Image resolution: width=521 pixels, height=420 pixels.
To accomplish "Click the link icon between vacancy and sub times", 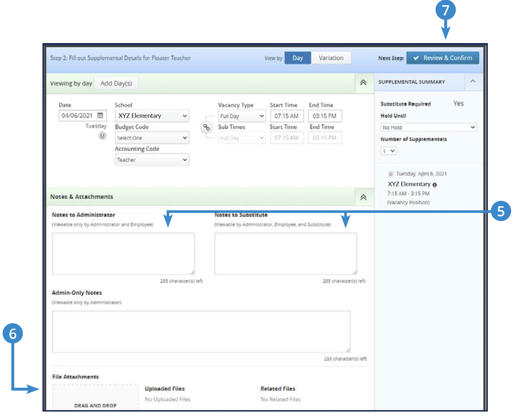I will [206, 127].
